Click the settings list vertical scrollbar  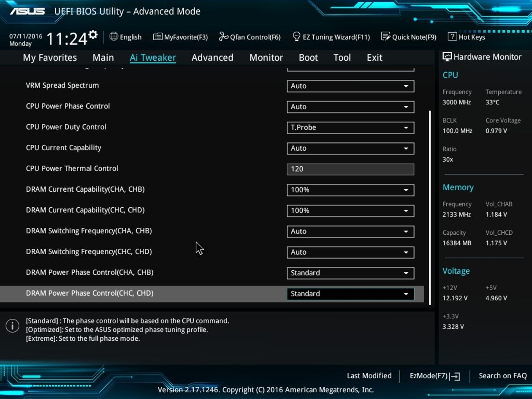click(430, 207)
